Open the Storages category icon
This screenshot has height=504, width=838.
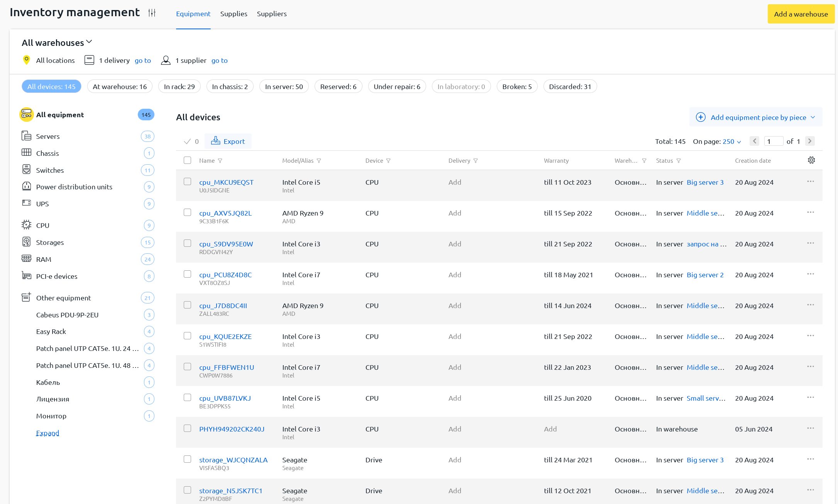[26, 242]
